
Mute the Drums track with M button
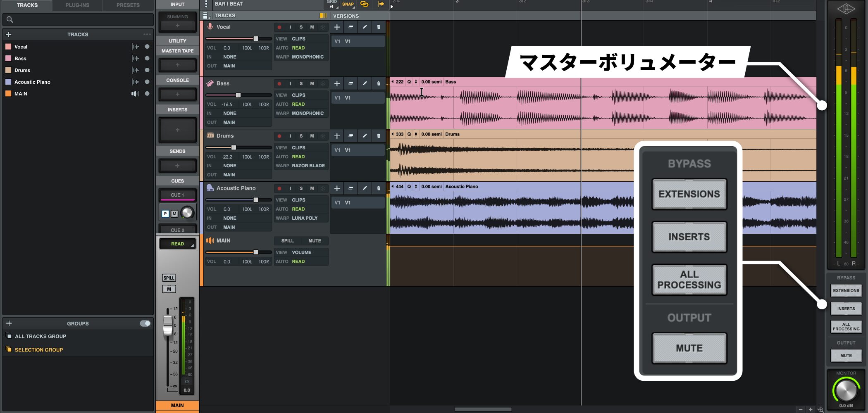312,136
